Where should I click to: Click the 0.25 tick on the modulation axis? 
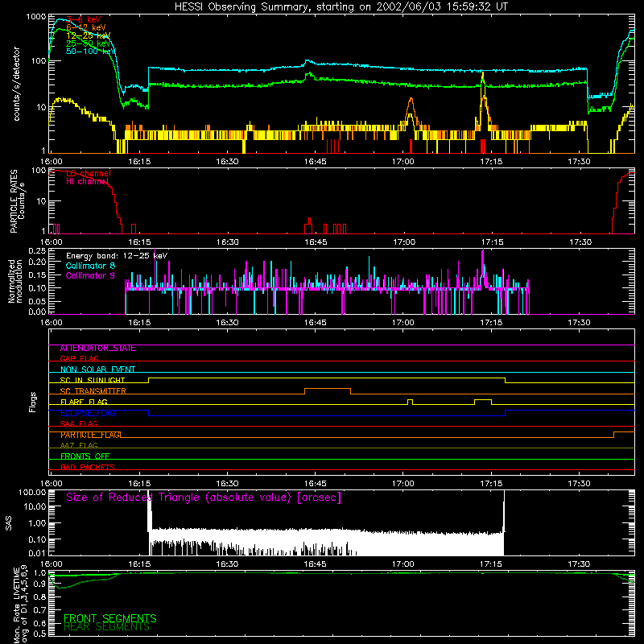pyautogui.click(x=37, y=251)
